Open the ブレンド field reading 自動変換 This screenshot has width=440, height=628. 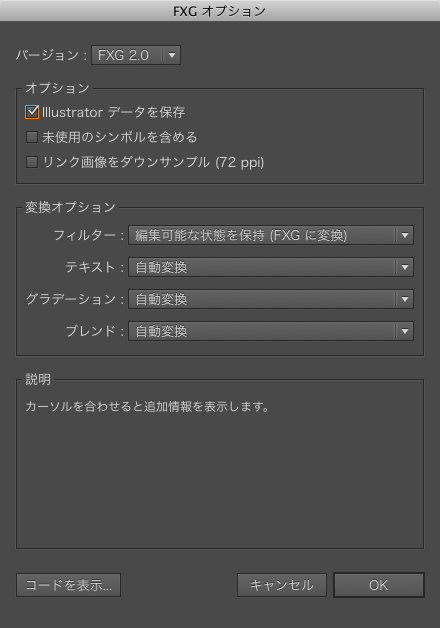click(x=271, y=331)
